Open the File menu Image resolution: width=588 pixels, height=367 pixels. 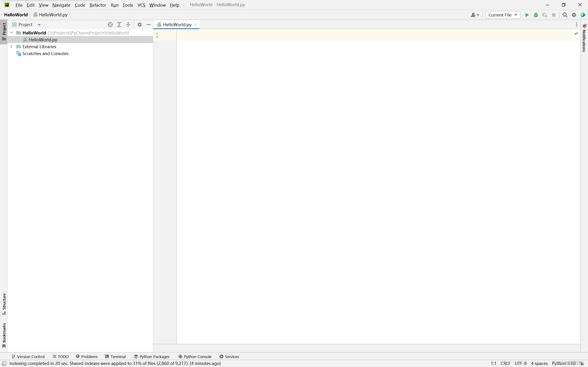pyautogui.click(x=19, y=5)
